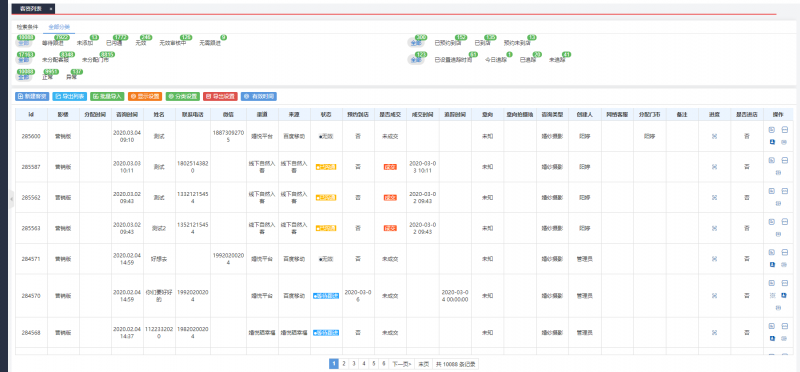Click the Id column header

pos(31,114)
